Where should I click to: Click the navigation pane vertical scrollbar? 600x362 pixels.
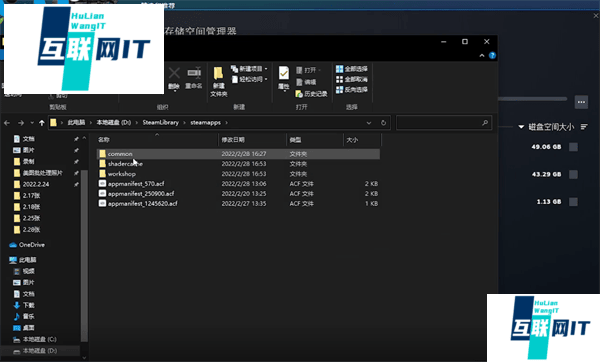click(85, 256)
